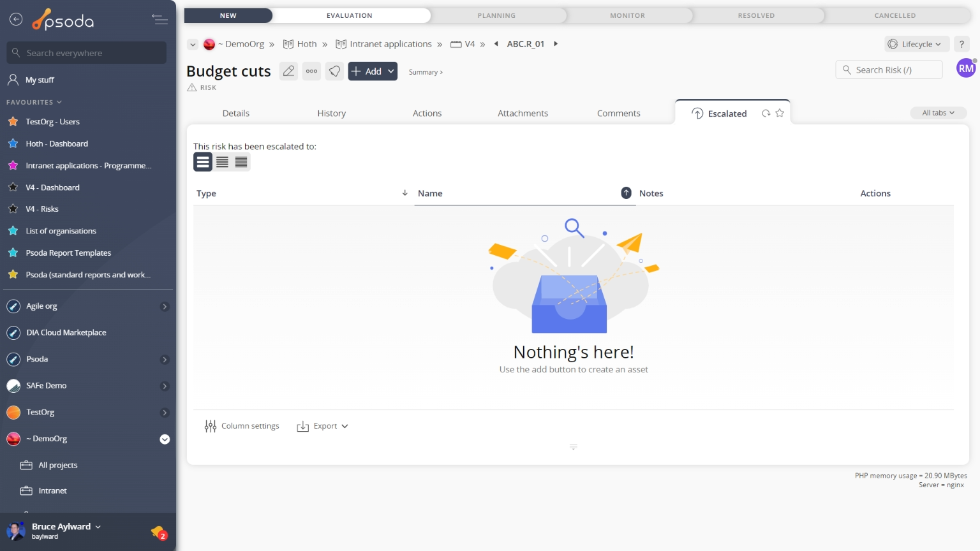
Task: Click the Search Risk input field
Action: [893, 70]
